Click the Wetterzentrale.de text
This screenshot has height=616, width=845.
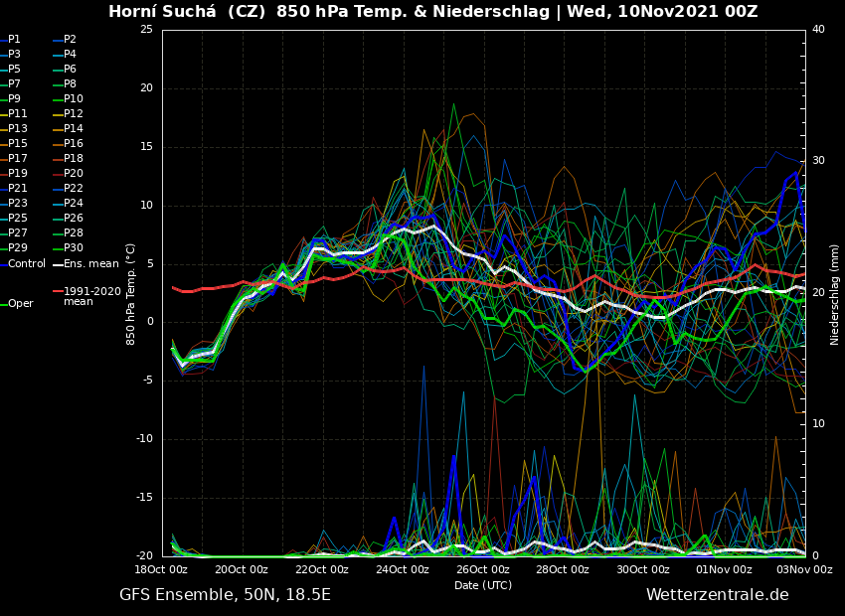click(x=717, y=595)
